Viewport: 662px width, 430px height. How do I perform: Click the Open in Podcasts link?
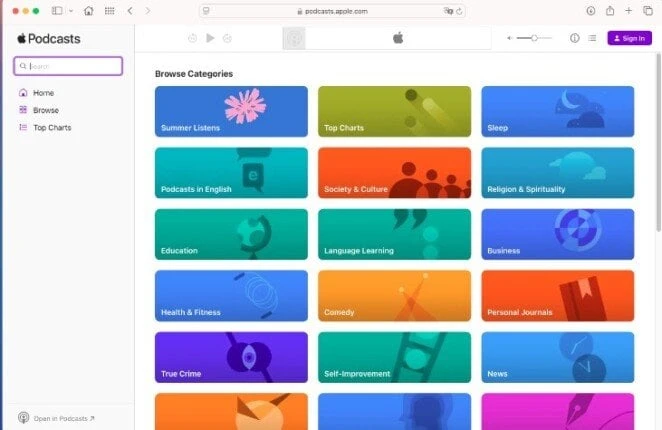pos(64,419)
